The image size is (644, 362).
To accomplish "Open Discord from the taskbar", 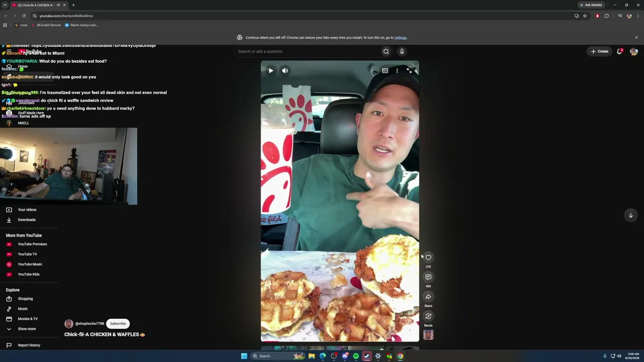I will 345,356.
